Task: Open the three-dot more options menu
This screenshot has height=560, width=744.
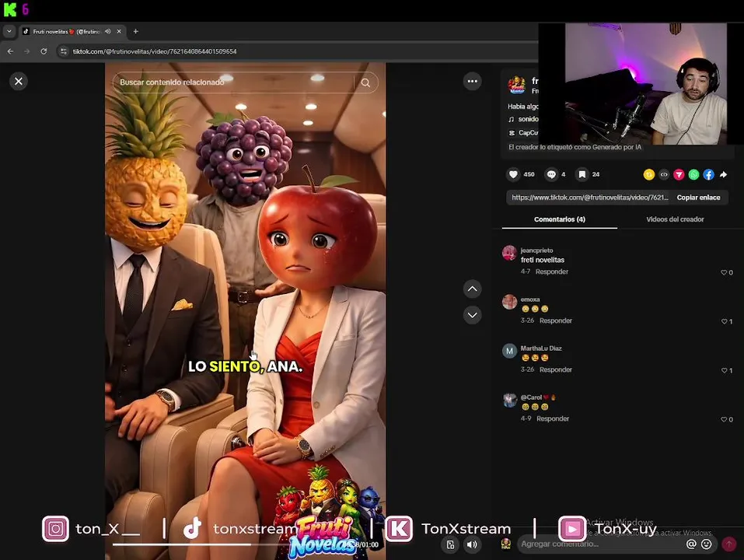Action: (x=472, y=81)
